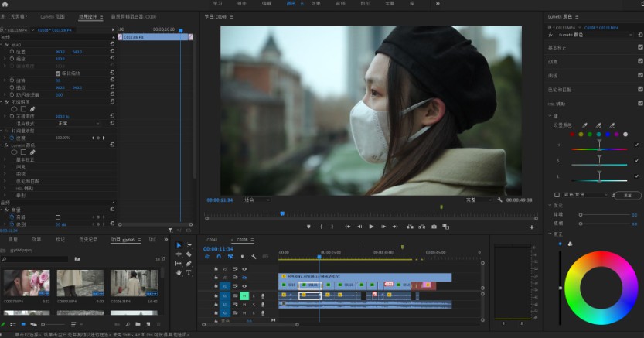This screenshot has width=644, height=338.
Task: Click the eyedropper with the minus sign
Action: point(612,125)
